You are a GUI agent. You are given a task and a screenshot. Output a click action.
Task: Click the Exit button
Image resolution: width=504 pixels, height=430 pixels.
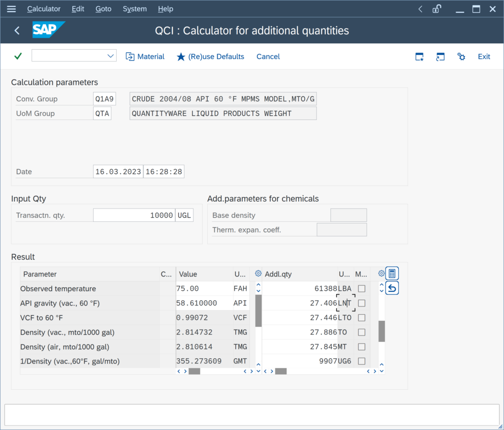point(484,57)
